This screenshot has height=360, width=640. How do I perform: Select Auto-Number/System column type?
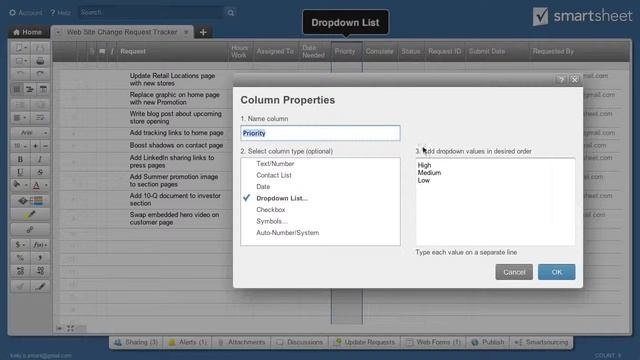click(288, 233)
